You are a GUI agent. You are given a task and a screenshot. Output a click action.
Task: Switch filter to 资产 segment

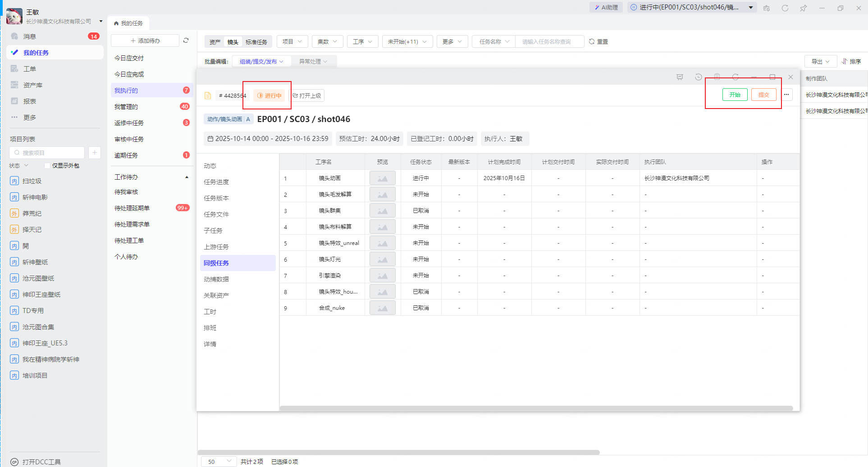(x=215, y=42)
